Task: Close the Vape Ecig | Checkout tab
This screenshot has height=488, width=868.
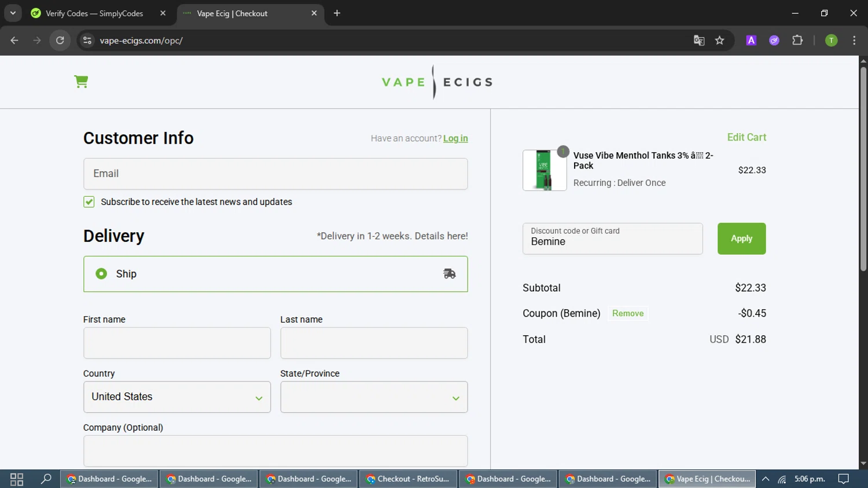Action: pyautogui.click(x=314, y=13)
